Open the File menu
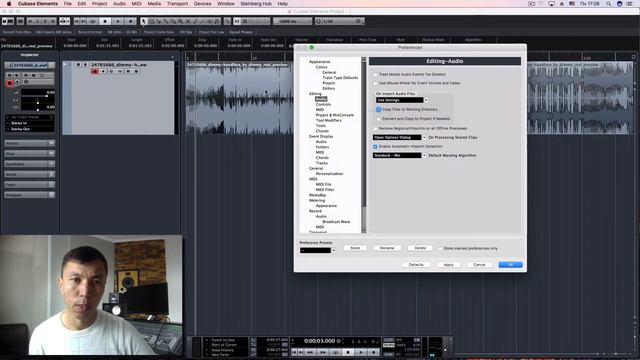 pos(67,4)
